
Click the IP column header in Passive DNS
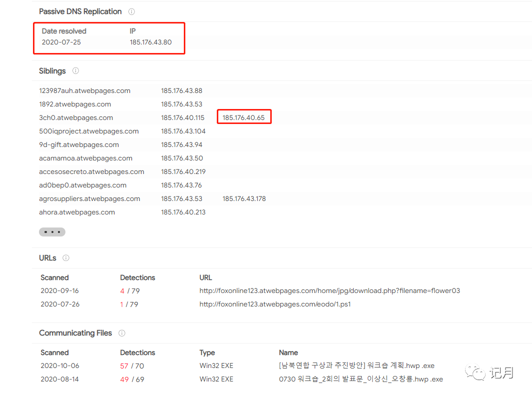point(133,31)
